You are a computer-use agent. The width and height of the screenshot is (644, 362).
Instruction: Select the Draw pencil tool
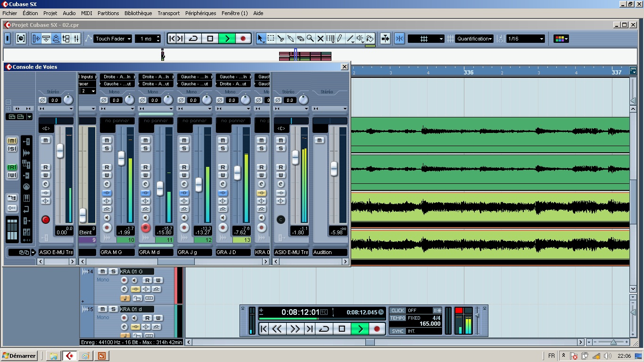click(340, 39)
